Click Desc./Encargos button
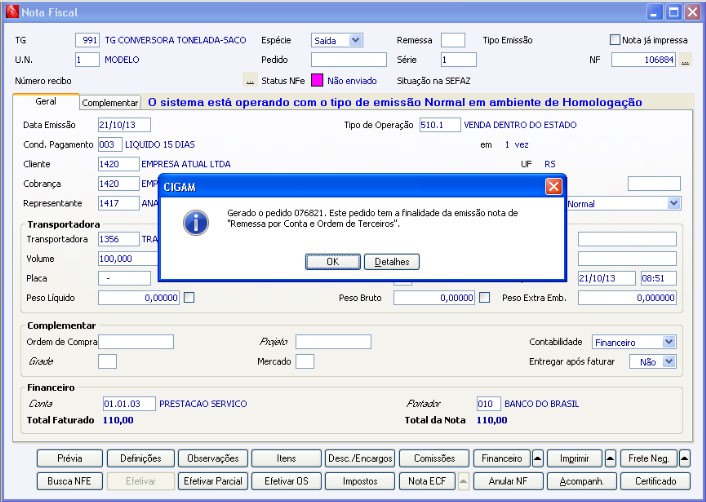 pos(360,458)
